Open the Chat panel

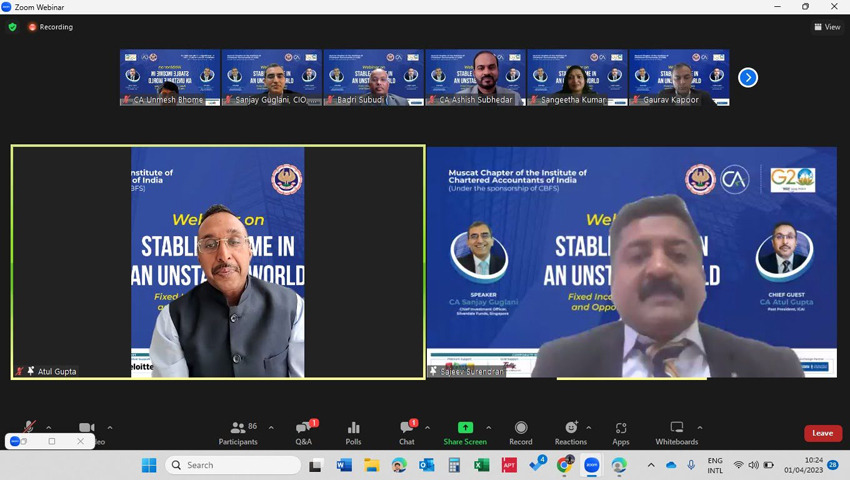(x=407, y=431)
